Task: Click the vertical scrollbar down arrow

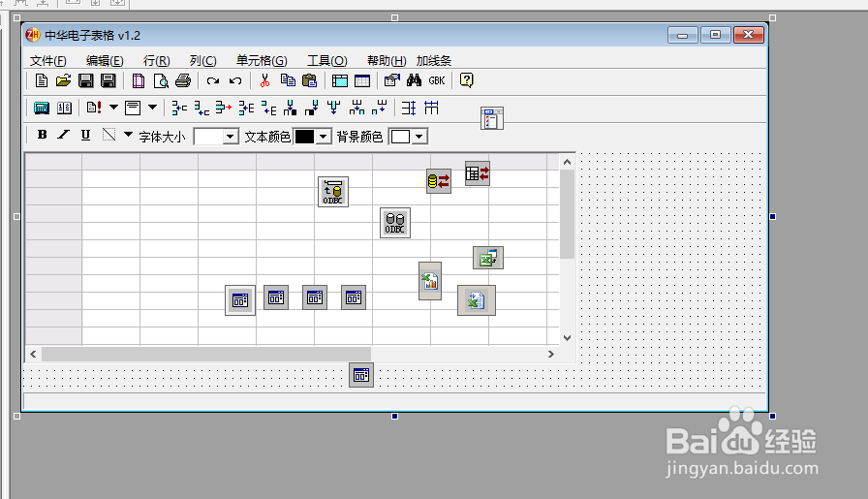Action: click(x=567, y=338)
